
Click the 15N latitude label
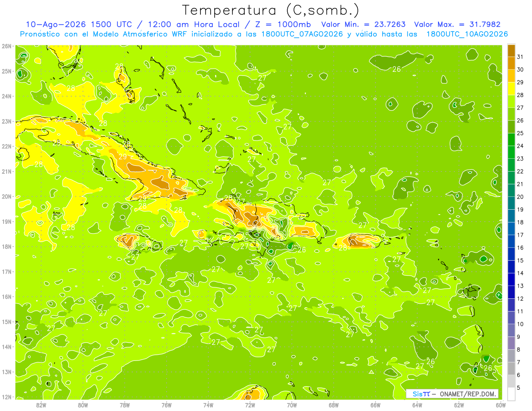[x=7, y=322]
